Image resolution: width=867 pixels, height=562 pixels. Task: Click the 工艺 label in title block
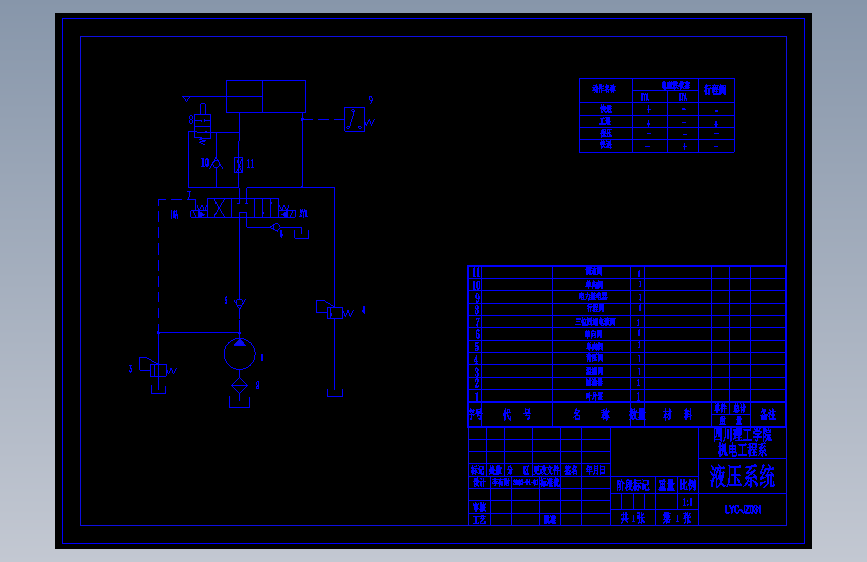click(x=479, y=519)
